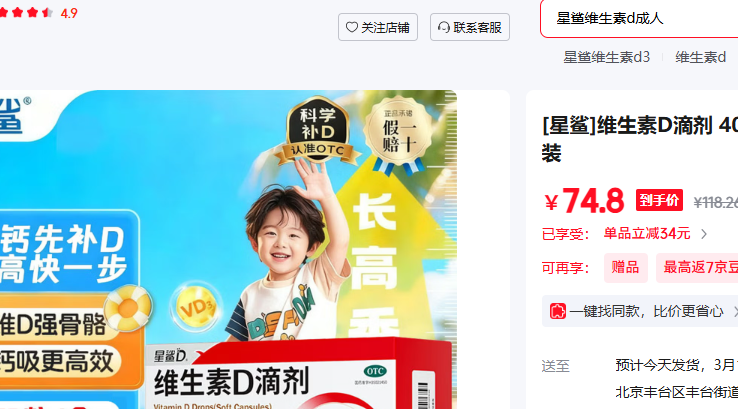The width and height of the screenshot is (738, 409).
Task: Click the search box containing 星鲨维生素d成人
Action: (639, 19)
